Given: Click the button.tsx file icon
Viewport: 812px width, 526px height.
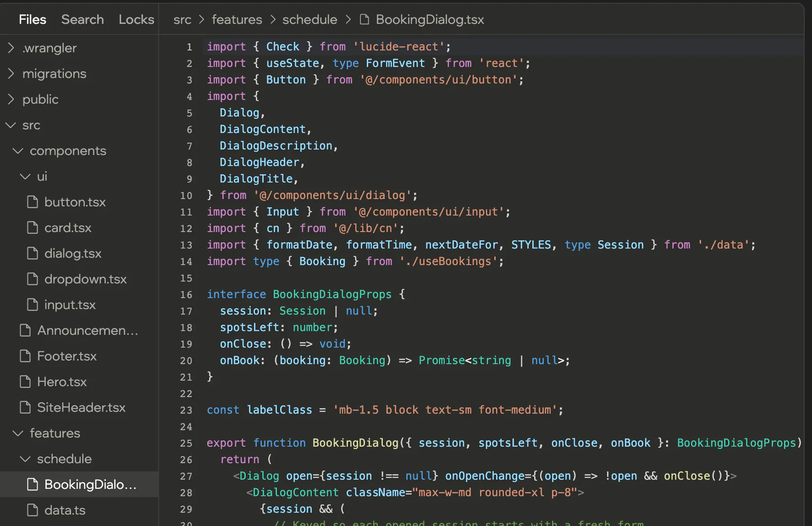Looking at the screenshot, I should coord(33,202).
